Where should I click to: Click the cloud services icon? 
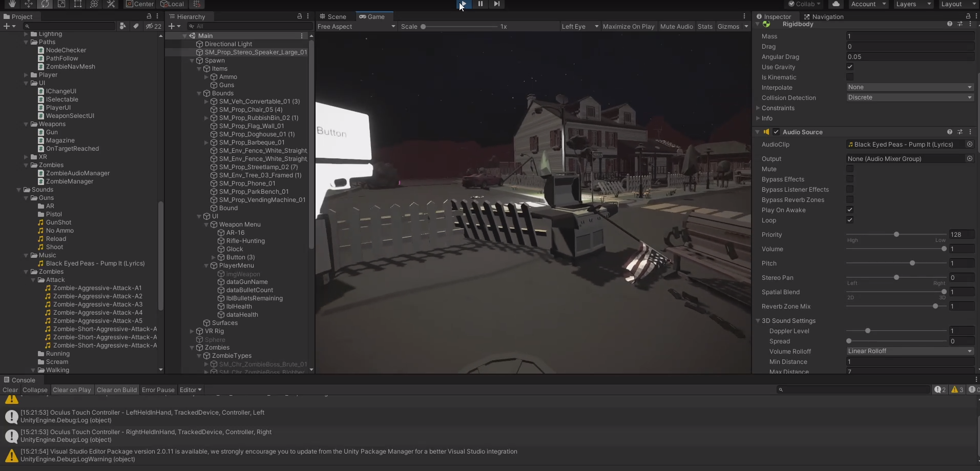pyautogui.click(x=836, y=4)
